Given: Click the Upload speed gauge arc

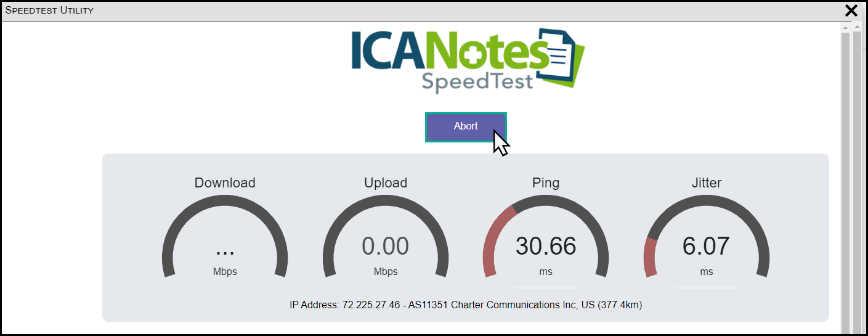Looking at the screenshot, I should 386,201.
